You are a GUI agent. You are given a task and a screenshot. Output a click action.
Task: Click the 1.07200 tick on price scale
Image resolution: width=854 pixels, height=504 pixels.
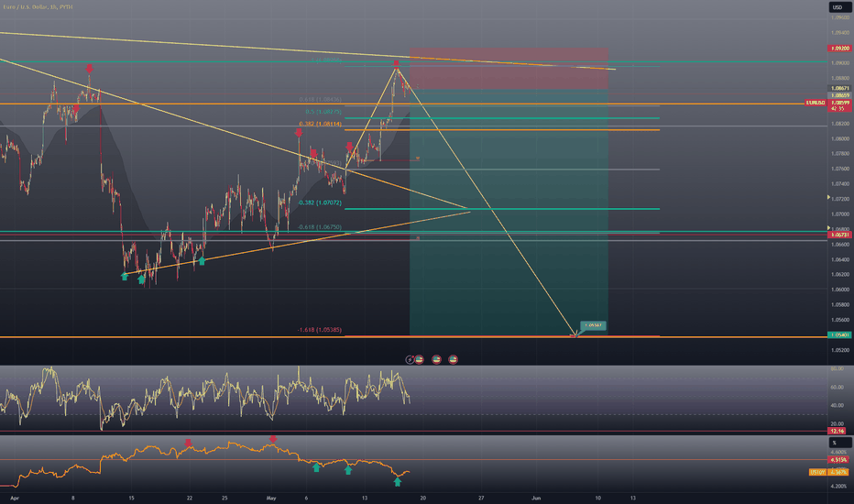coord(840,199)
